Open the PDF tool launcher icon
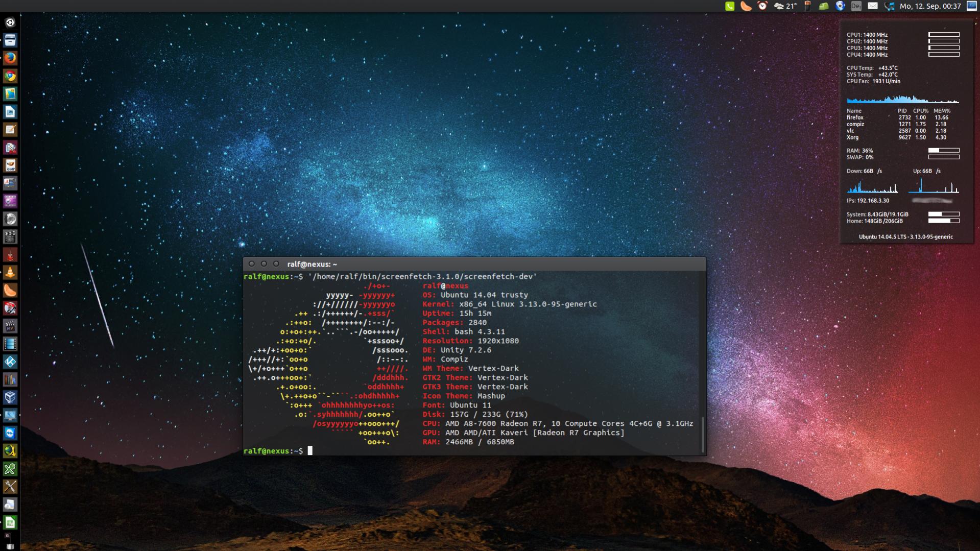Viewport: 980px width, 551px height. pos(10,183)
